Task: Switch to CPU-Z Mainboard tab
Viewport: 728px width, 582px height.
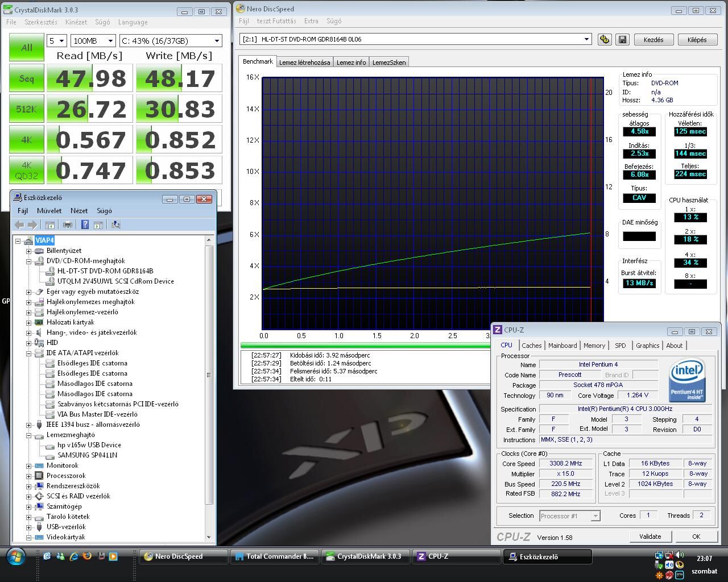Action: [562, 346]
